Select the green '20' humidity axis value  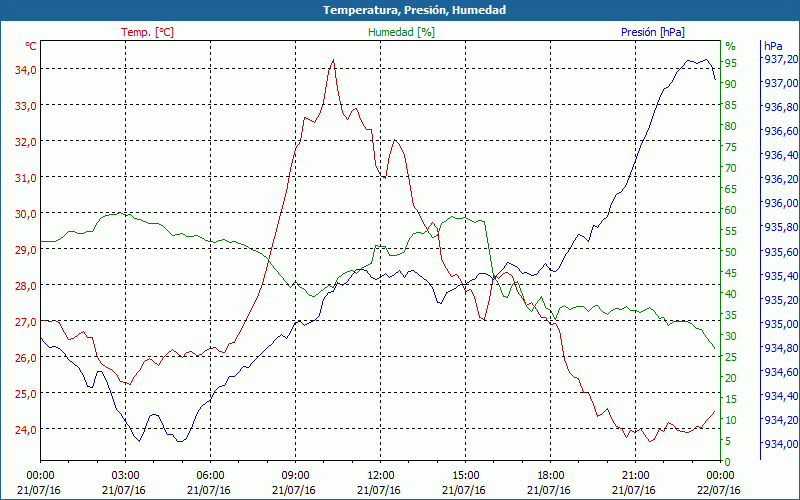pyautogui.click(x=731, y=379)
